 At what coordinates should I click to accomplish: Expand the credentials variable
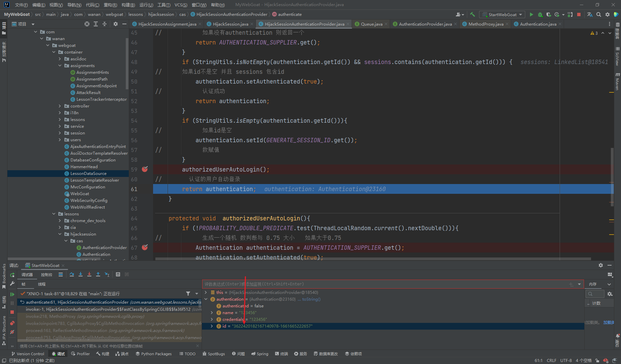pos(212,319)
